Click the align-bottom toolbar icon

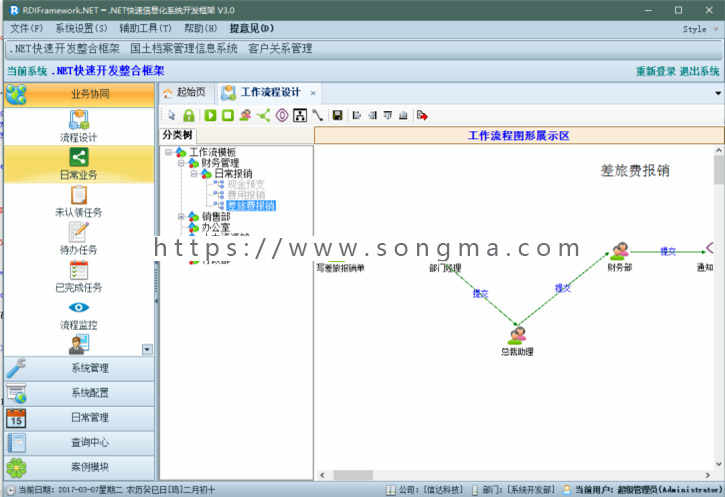point(403,115)
